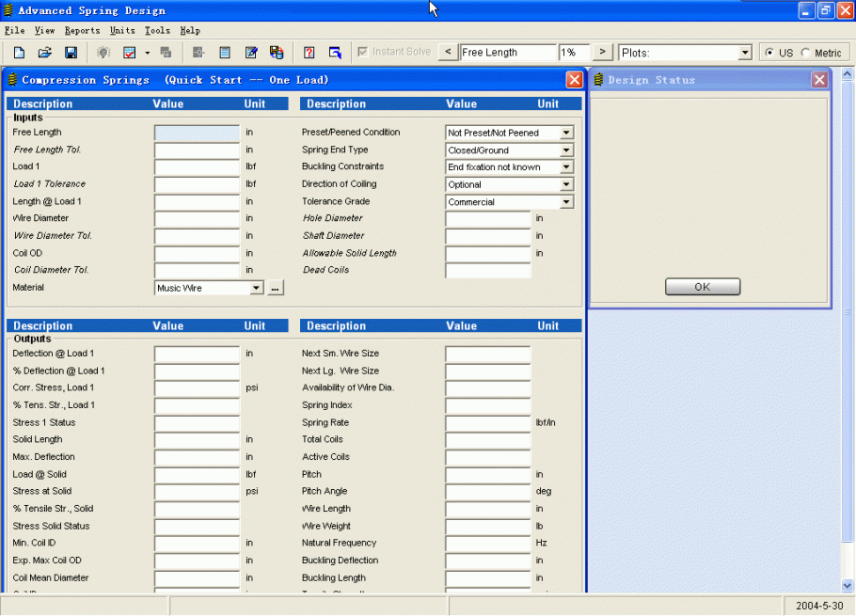
Task: Open the report list icon on toolbar
Action: [x=226, y=52]
